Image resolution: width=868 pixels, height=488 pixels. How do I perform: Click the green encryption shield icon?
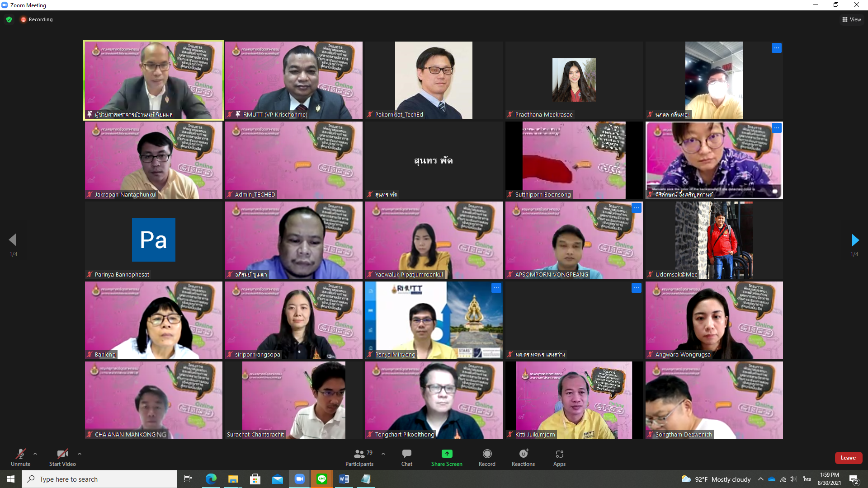point(9,19)
